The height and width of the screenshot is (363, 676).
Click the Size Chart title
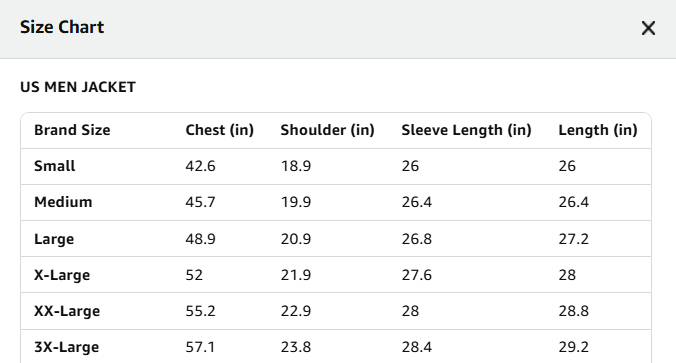tap(62, 27)
